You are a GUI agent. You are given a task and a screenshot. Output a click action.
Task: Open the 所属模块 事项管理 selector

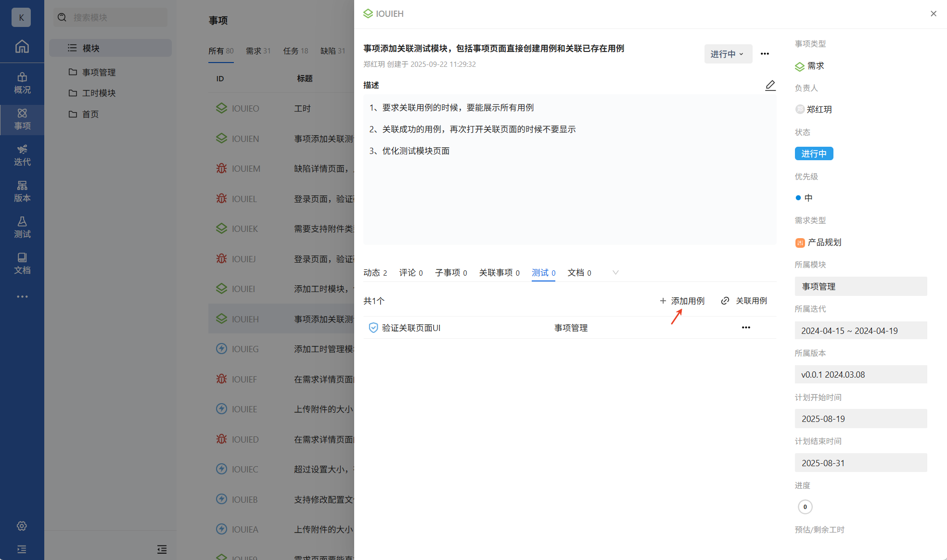(x=860, y=286)
